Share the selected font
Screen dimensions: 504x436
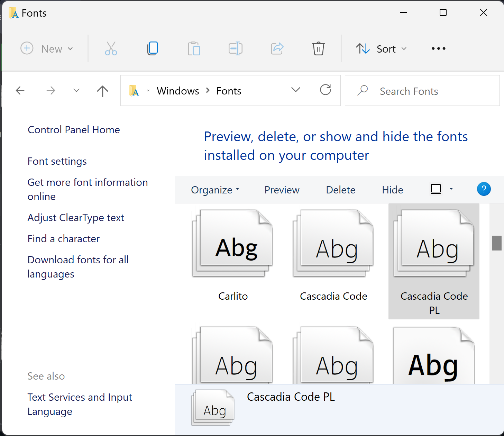277,48
